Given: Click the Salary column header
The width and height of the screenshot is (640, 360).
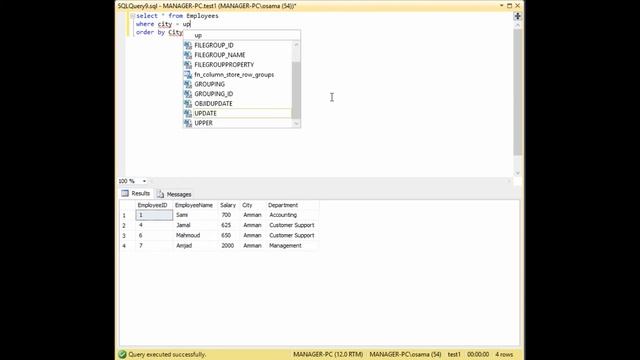Looking at the screenshot, I should pos(229,205).
